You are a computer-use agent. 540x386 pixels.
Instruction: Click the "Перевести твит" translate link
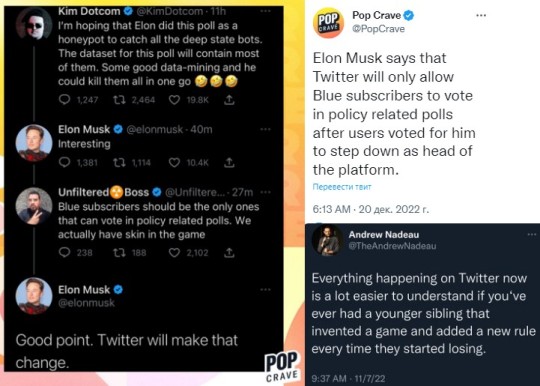click(x=342, y=187)
